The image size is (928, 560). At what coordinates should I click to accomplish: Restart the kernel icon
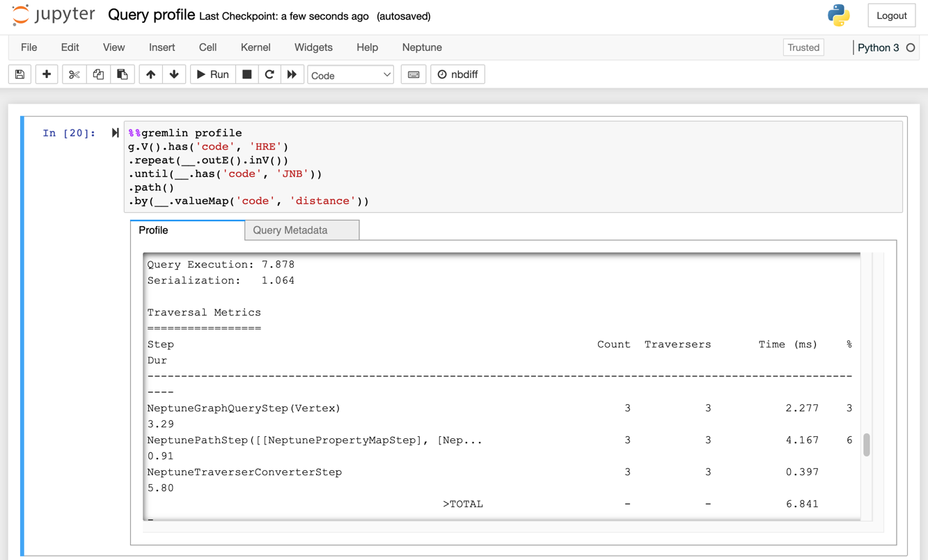[x=269, y=74]
